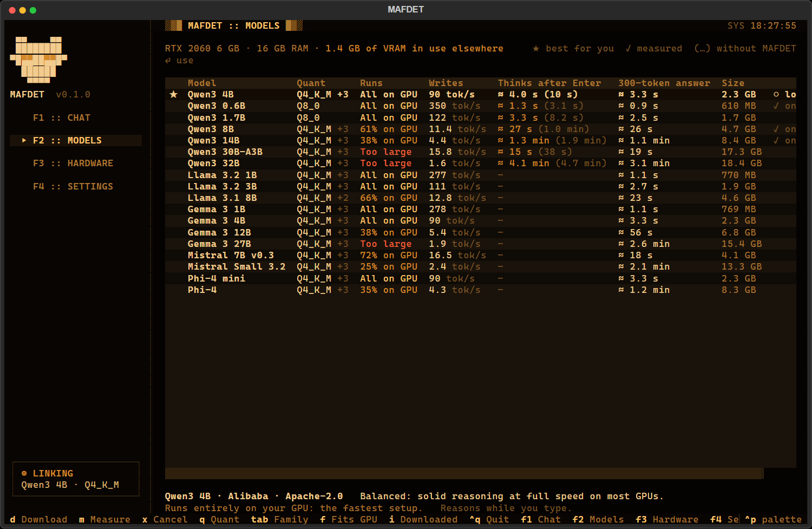Select the Qwen3 0.6B model row
The width and height of the screenshot is (812, 529).
click(481, 106)
